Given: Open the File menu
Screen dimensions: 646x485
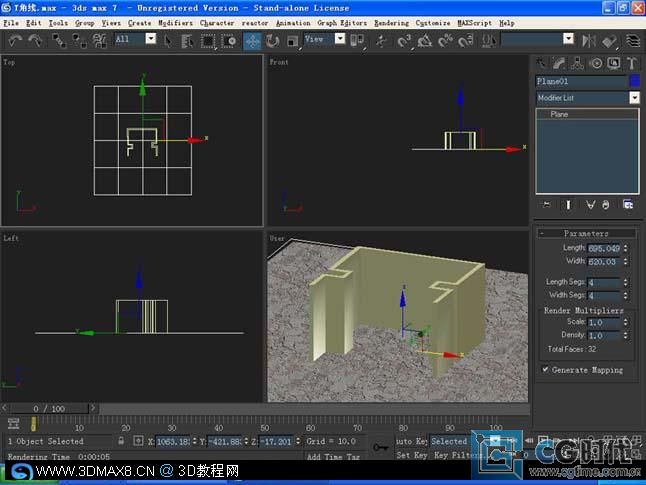Looking at the screenshot, I should [x=11, y=23].
